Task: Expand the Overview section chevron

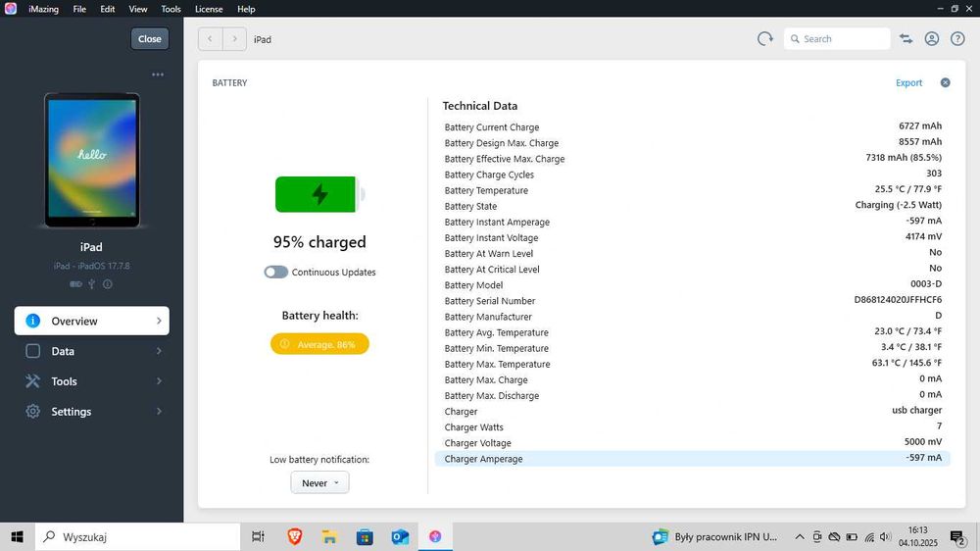Action: click(159, 321)
